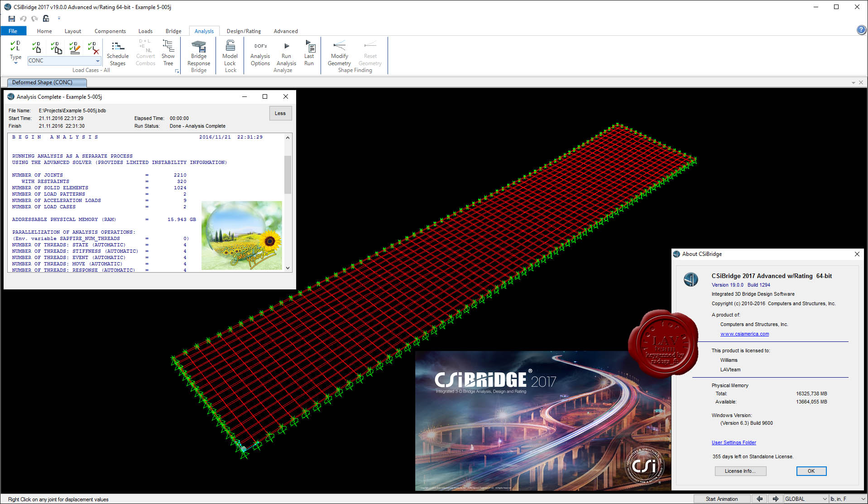
Task: Click the delete load case red X icon
Action: (93, 47)
